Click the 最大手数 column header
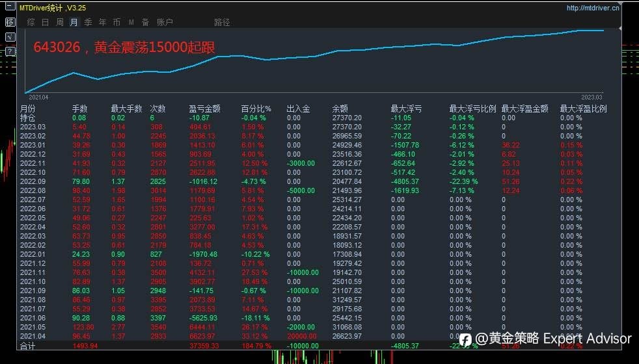639x364 pixels. pyautogui.click(x=127, y=109)
